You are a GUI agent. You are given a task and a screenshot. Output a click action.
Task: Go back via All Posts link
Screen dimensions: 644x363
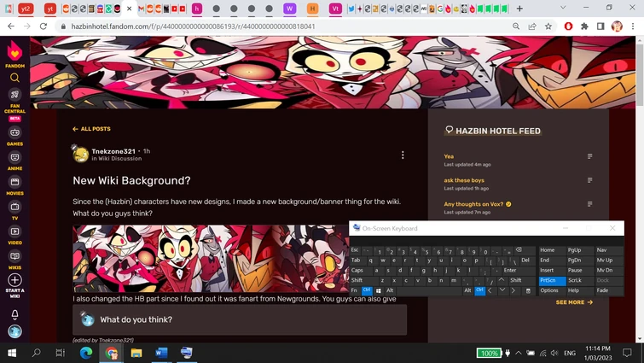coord(91,129)
